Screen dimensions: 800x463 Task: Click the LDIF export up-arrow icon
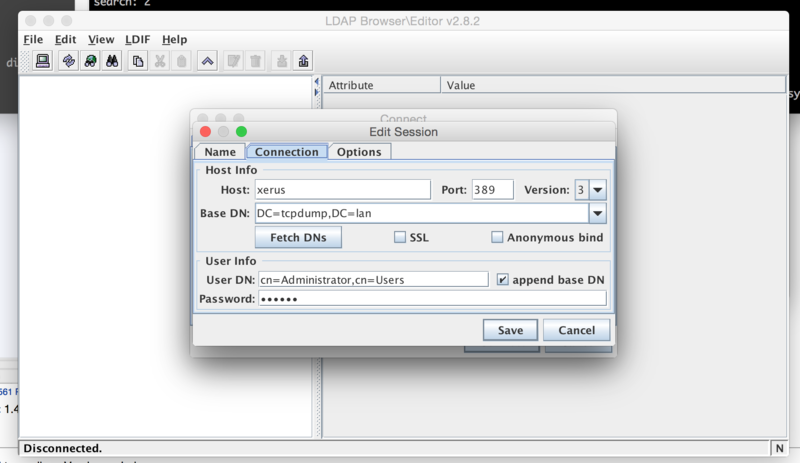[x=303, y=61]
